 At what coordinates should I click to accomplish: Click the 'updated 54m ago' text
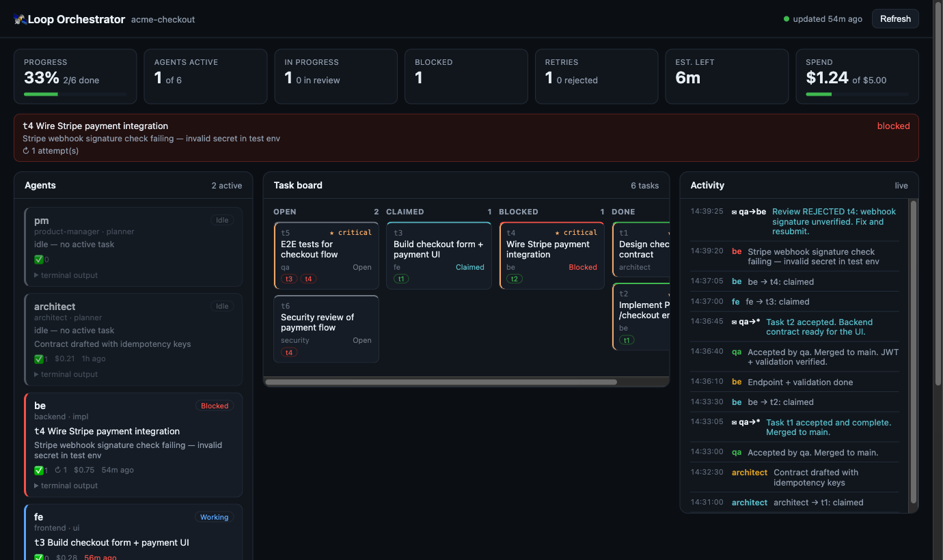[828, 19]
